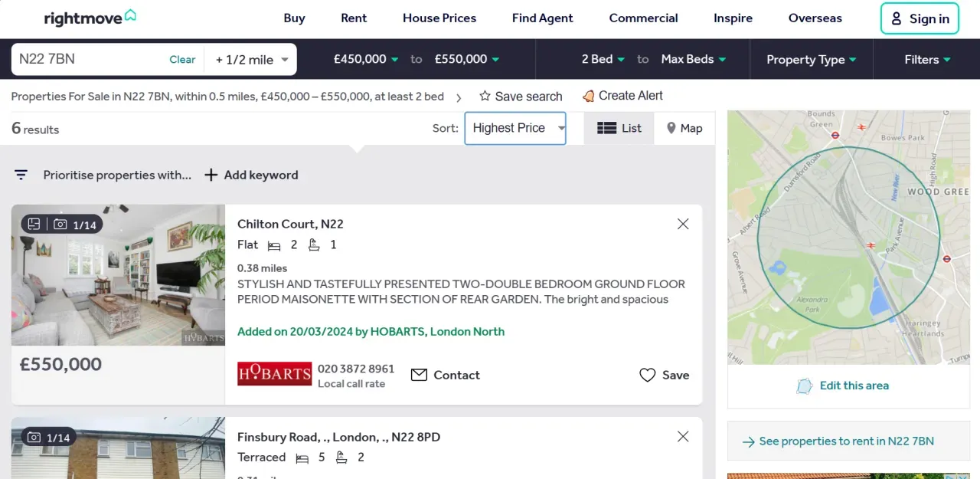
Task: Click the Save search star icon
Action: (x=485, y=96)
